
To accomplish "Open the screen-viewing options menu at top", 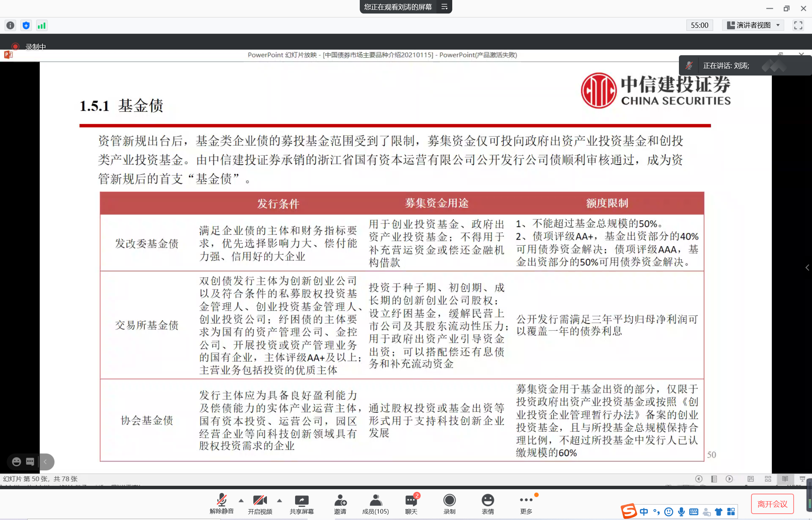I will (x=444, y=7).
